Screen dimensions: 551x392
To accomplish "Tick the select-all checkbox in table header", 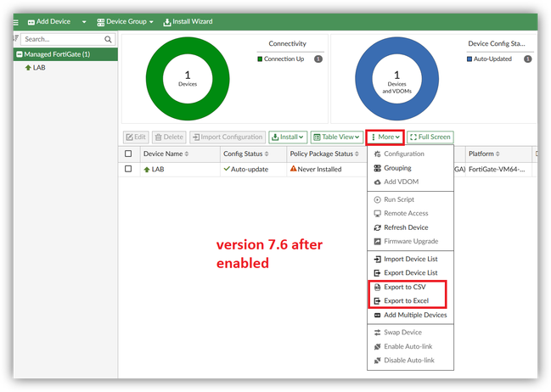I will tap(128, 154).
